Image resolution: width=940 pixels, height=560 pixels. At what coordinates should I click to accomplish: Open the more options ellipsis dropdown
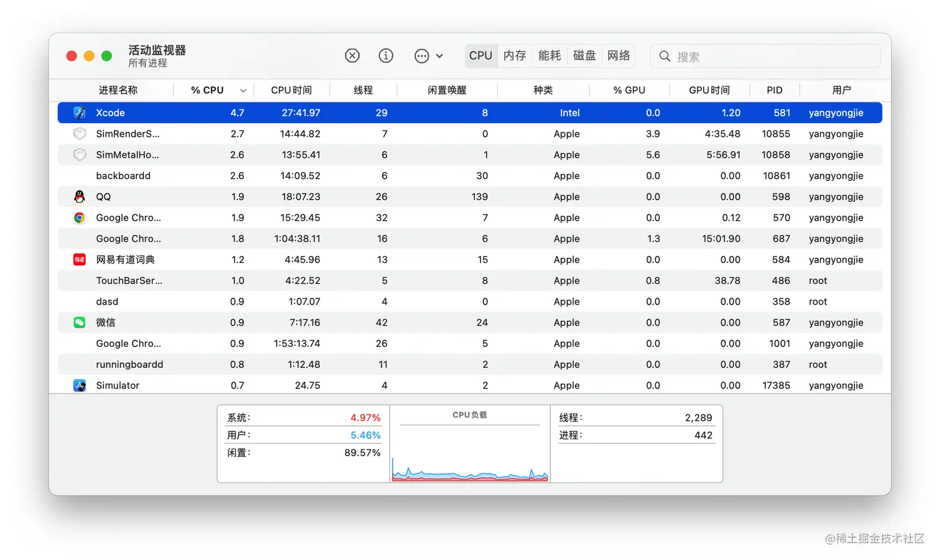pyautogui.click(x=422, y=55)
